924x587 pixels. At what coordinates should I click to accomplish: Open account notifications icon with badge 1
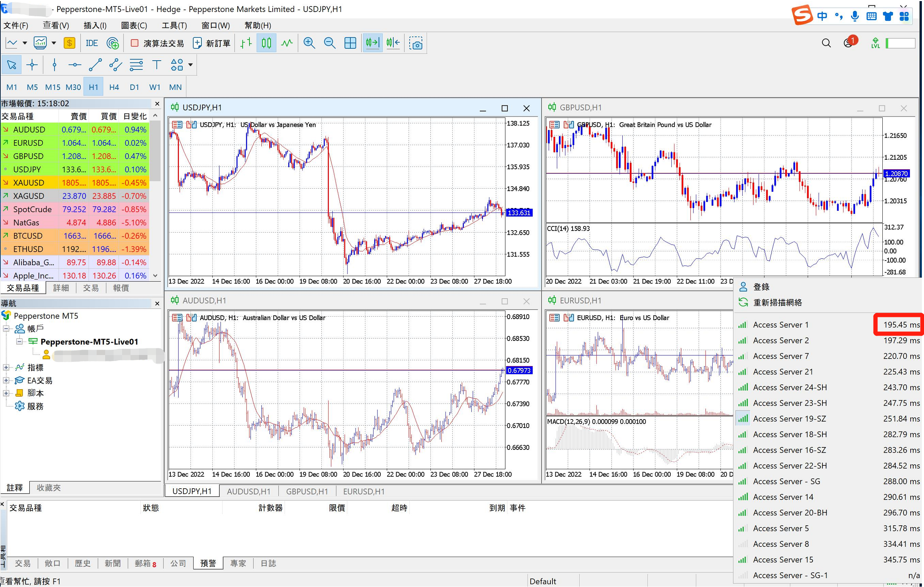pos(850,42)
